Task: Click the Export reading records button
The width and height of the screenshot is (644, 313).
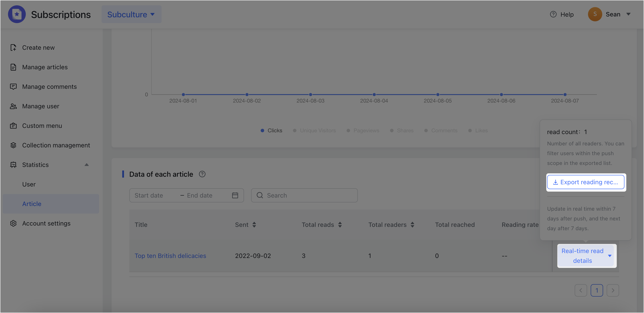Action: click(586, 182)
